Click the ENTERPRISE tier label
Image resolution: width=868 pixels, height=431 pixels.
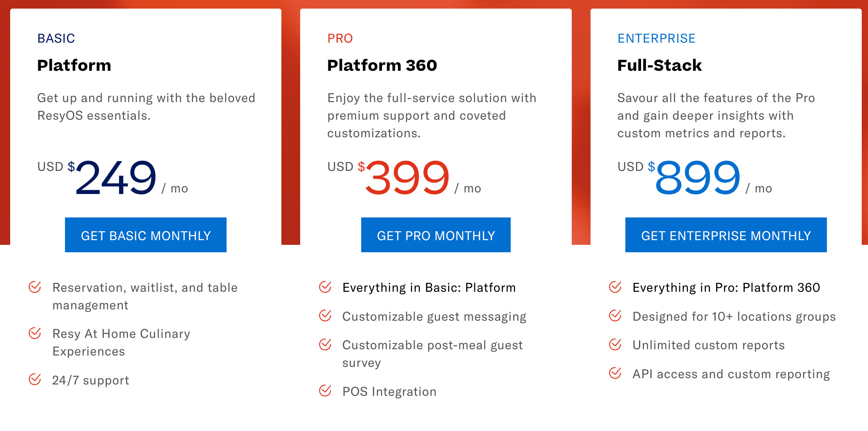click(x=656, y=38)
